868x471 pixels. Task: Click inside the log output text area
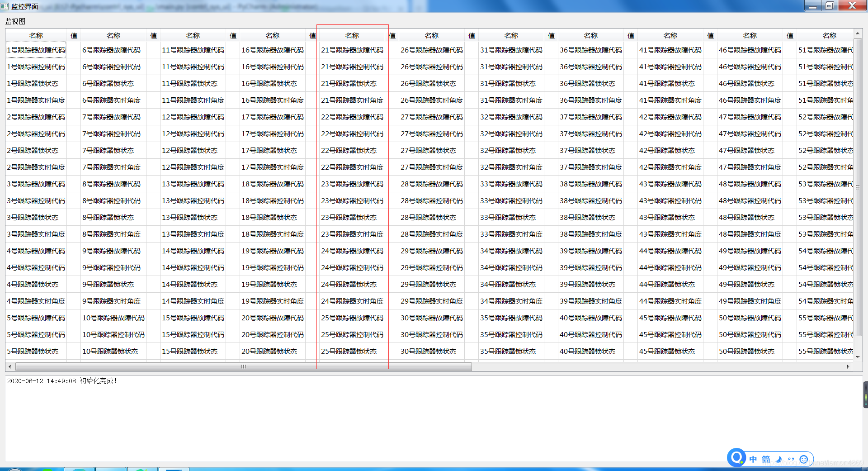pyautogui.click(x=434, y=419)
